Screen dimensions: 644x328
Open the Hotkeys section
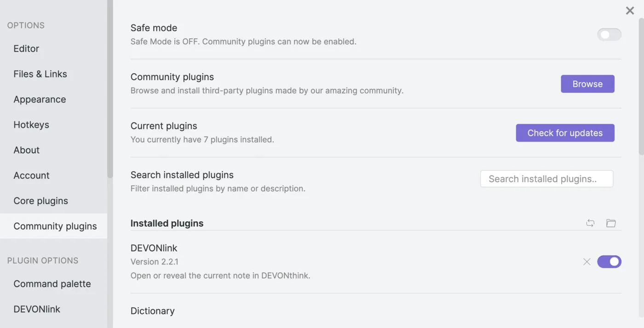[31, 124]
